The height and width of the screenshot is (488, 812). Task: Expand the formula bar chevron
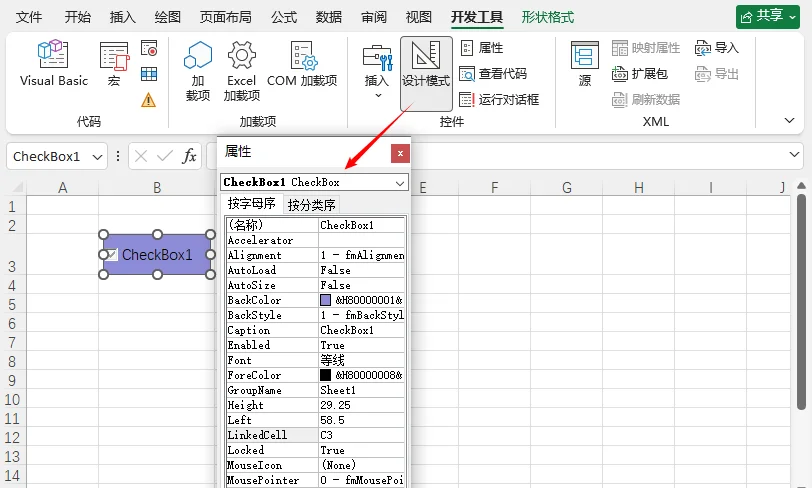click(x=794, y=154)
